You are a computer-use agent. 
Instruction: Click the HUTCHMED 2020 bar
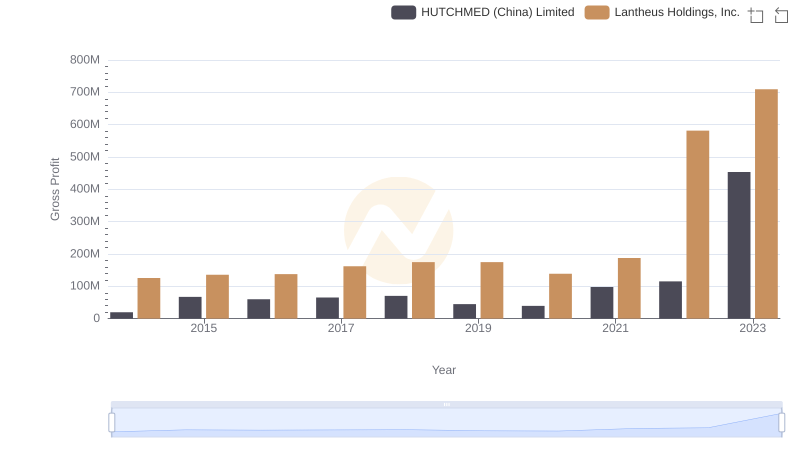point(533,313)
